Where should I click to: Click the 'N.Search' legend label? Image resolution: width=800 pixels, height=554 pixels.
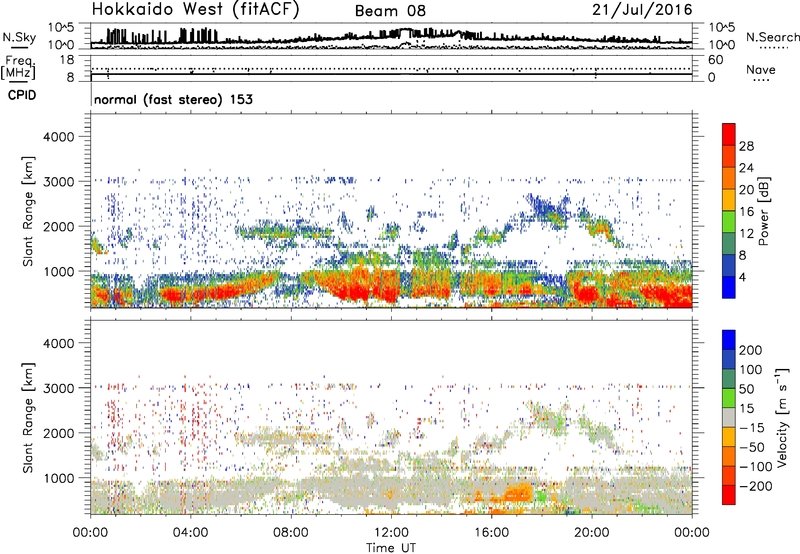773,37
